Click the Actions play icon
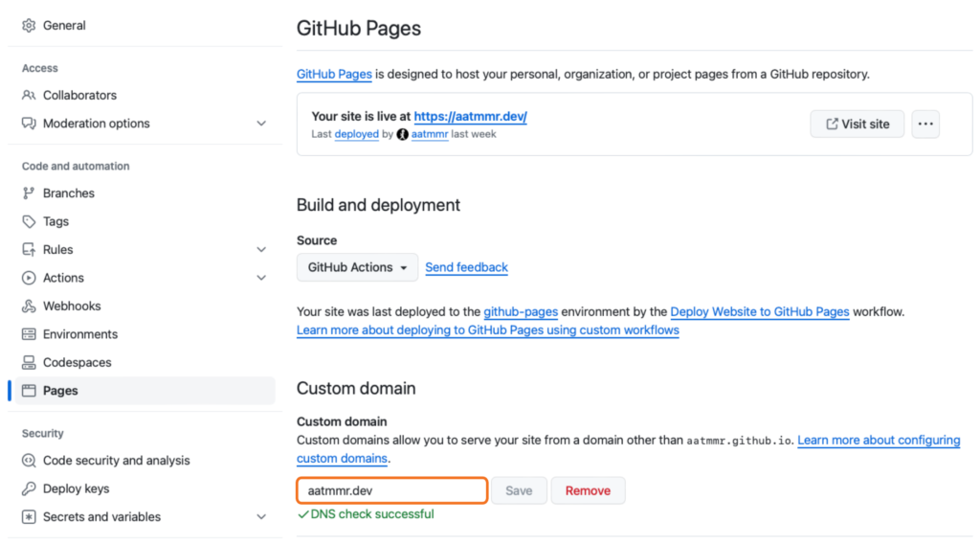Screen dimensions: 980x545 (x=29, y=278)
